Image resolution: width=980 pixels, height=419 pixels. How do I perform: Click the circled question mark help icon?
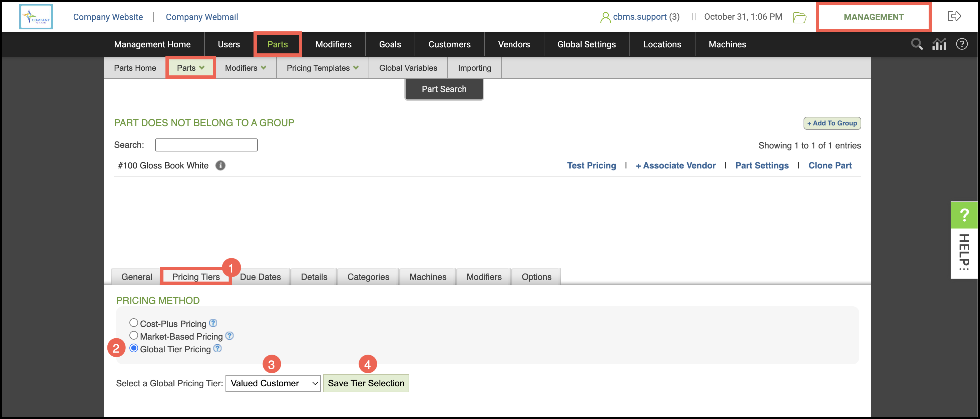pyautogui.click(x=961, y=44)
